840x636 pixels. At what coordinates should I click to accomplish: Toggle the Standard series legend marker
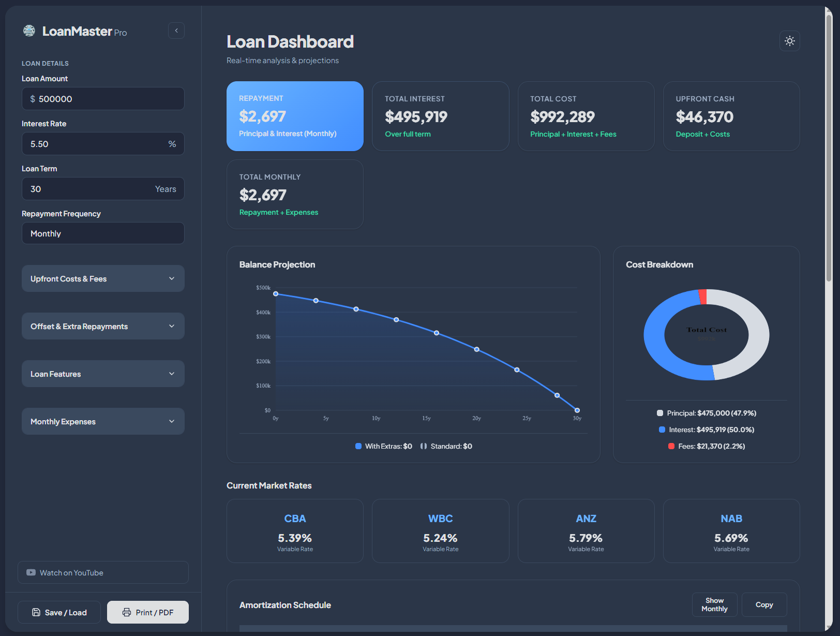pos(424,446)
